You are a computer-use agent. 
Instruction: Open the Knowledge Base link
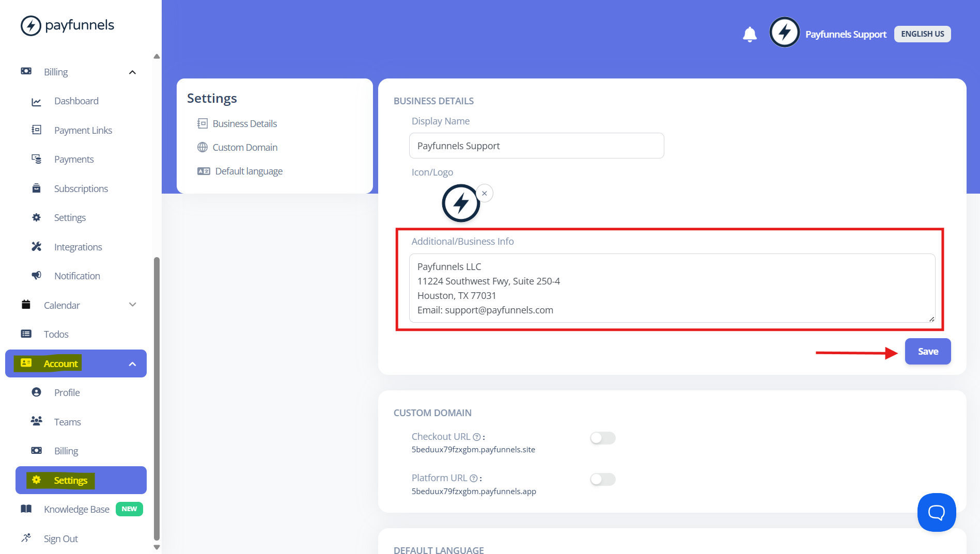point(76,510)
